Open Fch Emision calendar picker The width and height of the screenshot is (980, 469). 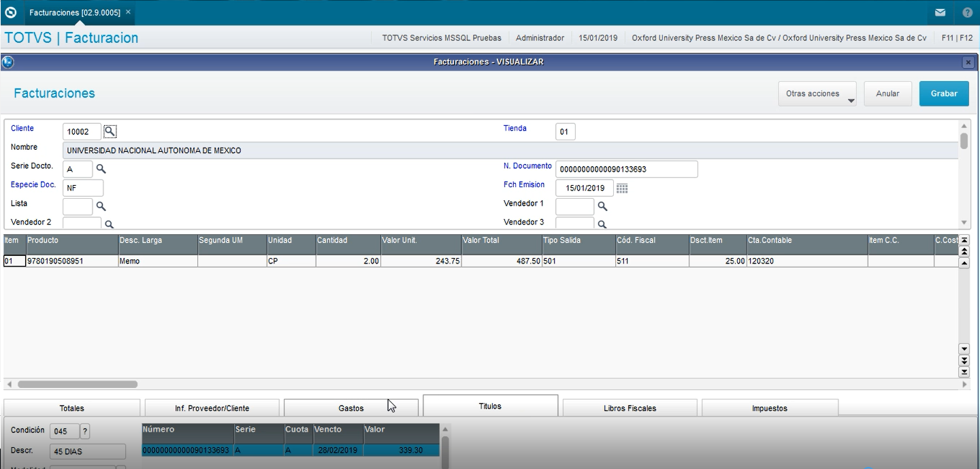click(x=622, y=189)
